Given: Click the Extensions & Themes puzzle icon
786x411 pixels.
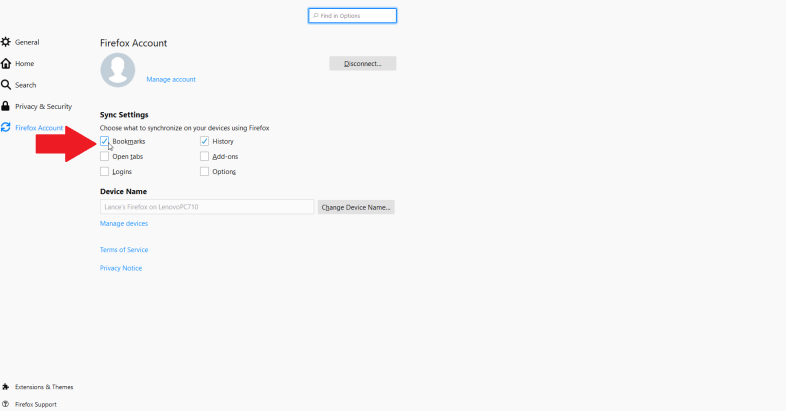Looking at the screenshot, I should [x=6, y=387].
